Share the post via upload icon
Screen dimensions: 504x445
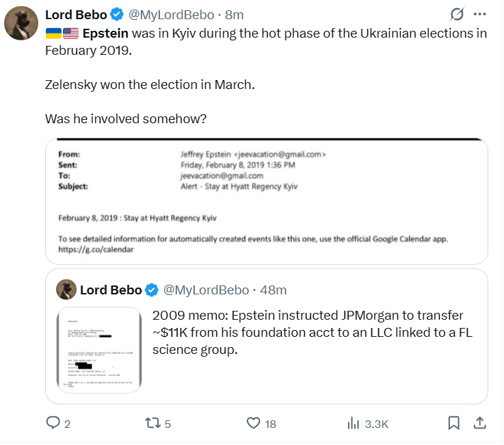pyautogui.click(x=479, y=423)
